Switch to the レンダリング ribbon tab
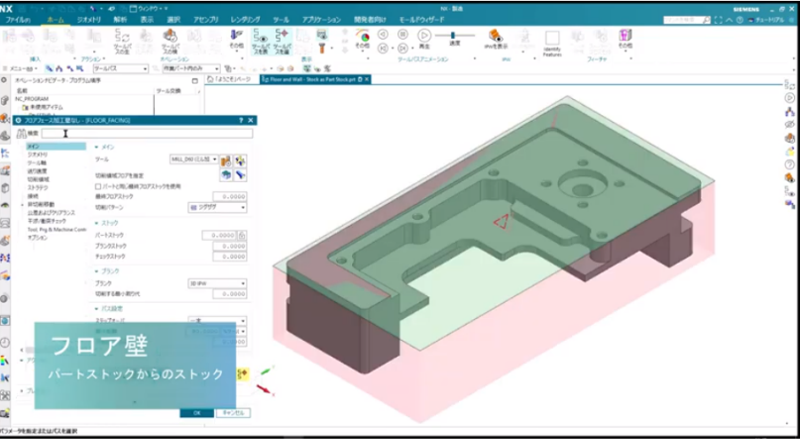The height and width of the screenshot is (439, 800). [x=245, y=20]
